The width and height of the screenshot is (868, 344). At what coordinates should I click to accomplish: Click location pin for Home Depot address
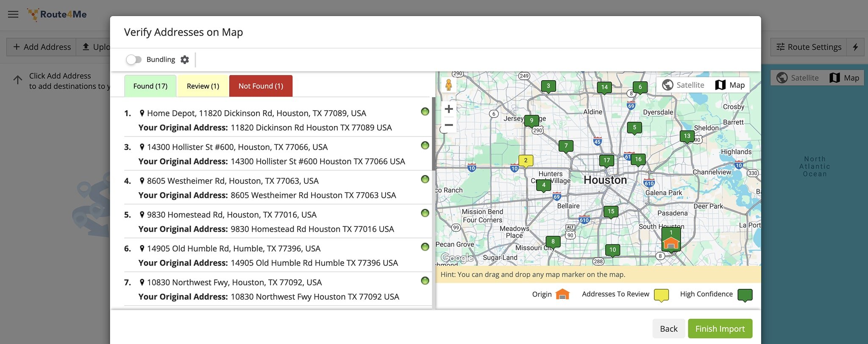[142, 113]
